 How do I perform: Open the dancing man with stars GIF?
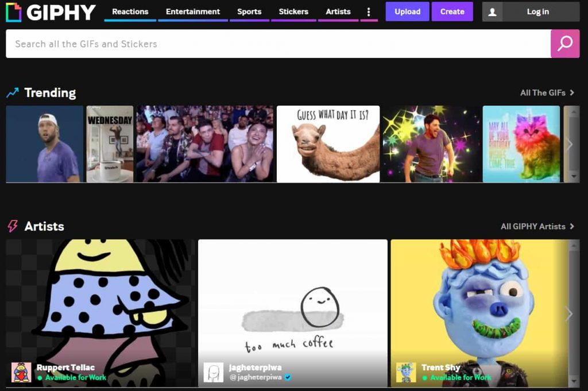(431, 144)
